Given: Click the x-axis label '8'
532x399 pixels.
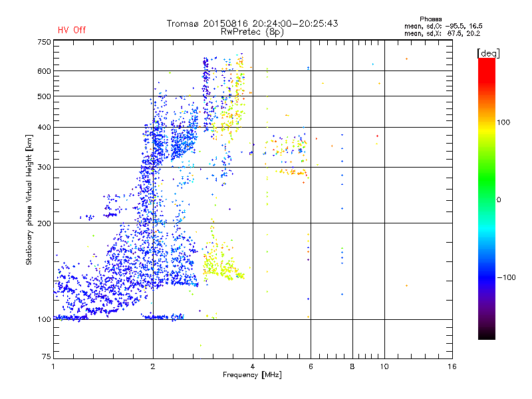Looking at the screenshot, I should 352,366.
